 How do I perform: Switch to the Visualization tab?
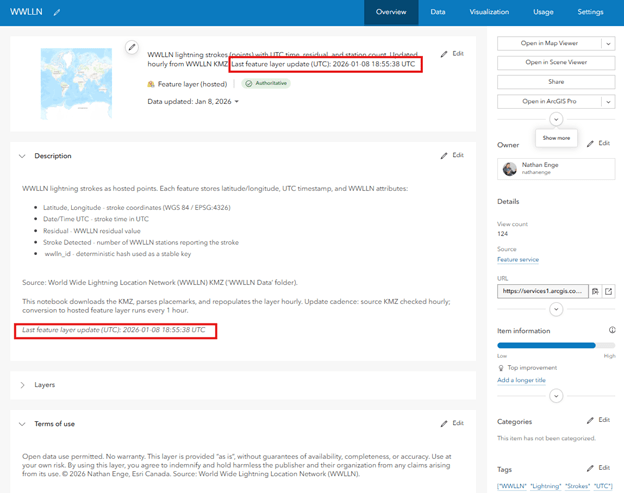tap(489, 12)
